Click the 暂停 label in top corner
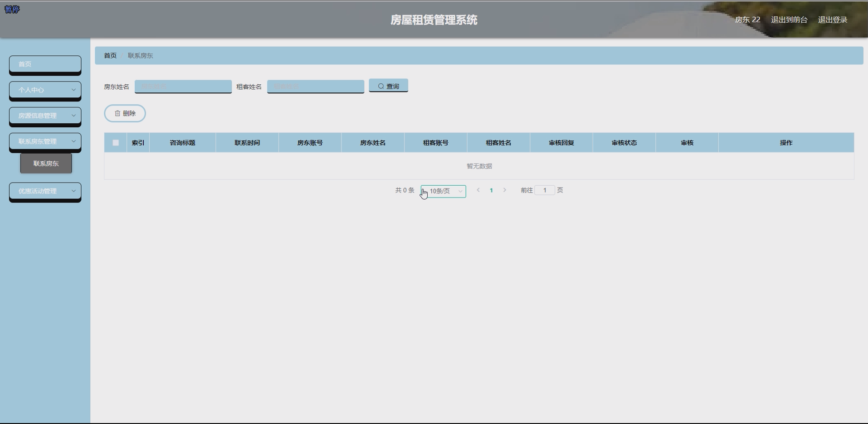The width and height of the screenshot is (868, 424). point(12,10)
